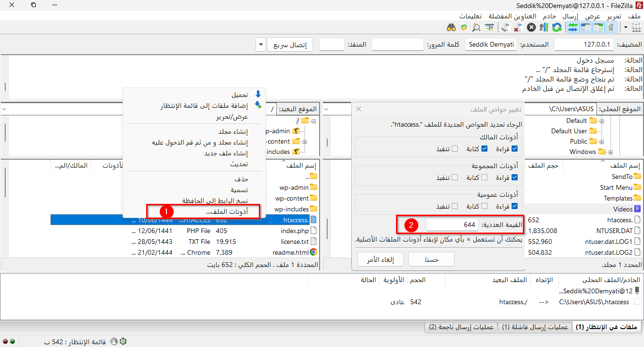Viewport: 644px width, 347px height.
Task: Enable group write (كتابة) permission checkbox
Action: (x=485, y=178)
